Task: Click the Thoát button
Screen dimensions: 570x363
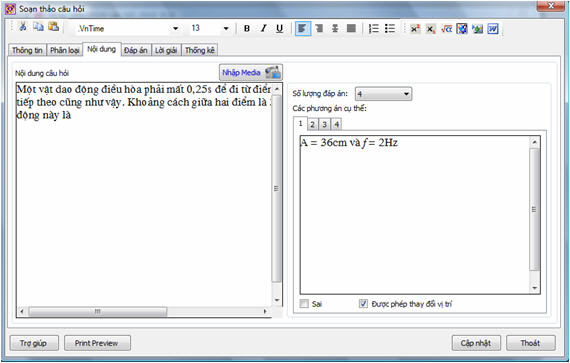Action: pyautogui.click(x=531, y=343)
